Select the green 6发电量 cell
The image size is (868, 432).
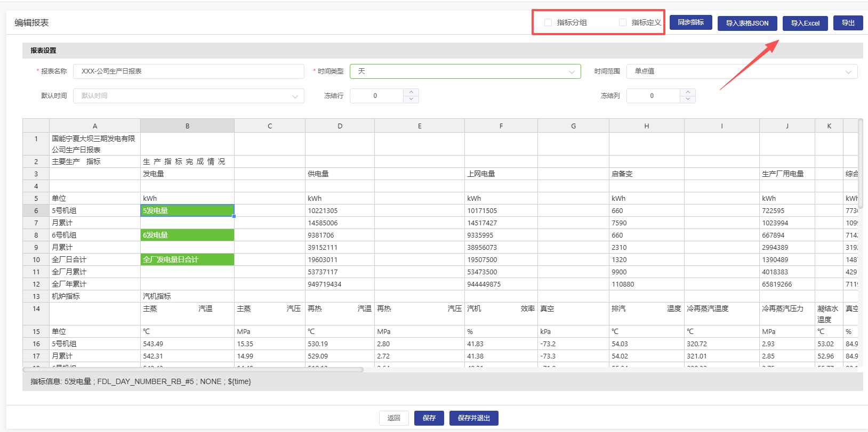(187, 235)
